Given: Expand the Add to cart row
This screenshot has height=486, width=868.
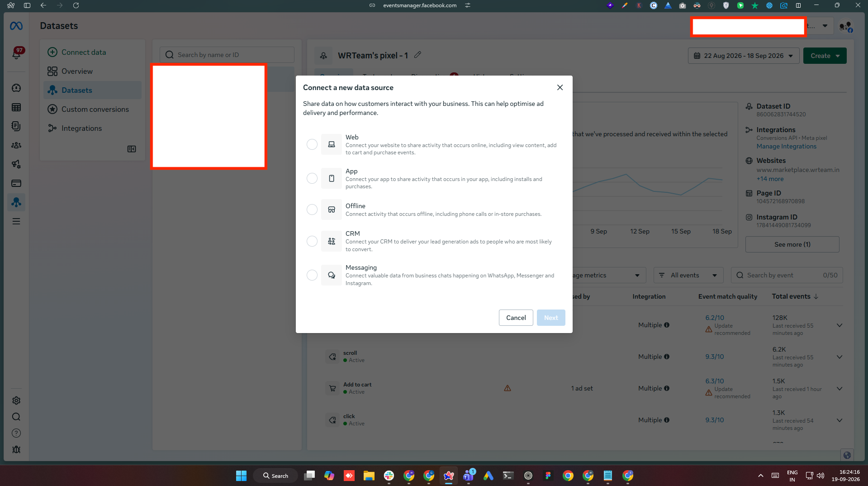Looking at the screenshot, I should (840, 389).
